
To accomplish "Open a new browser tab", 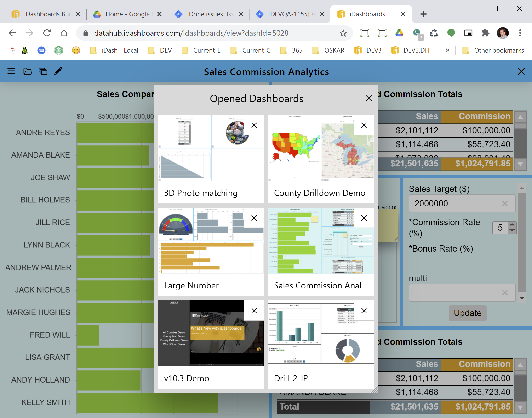I will 423,14.
